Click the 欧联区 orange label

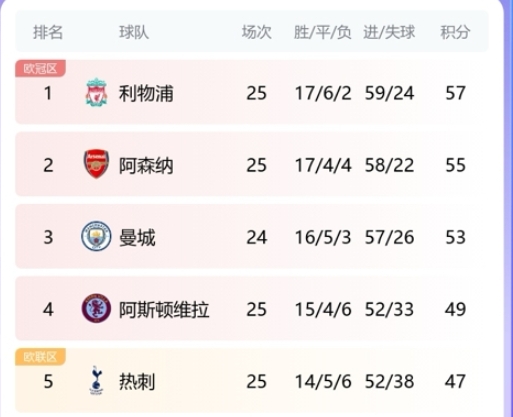(x=40, y=357)
